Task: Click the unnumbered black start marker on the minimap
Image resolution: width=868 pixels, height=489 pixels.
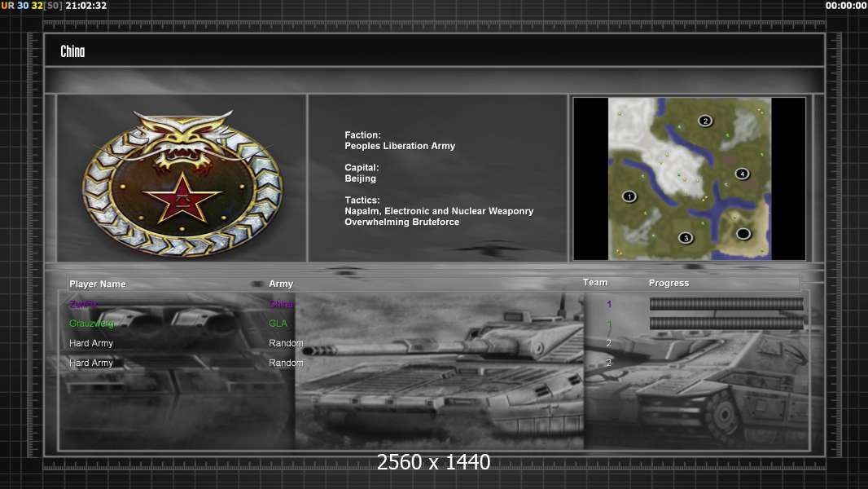Action: point(743,234)
